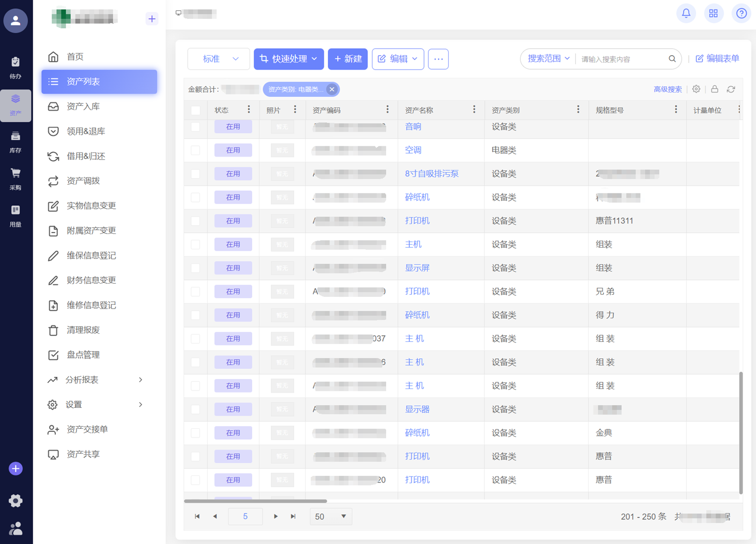Select checkbox for 8寸自吸排污泵 row
This screenshot has height=544, width=756.
pos(195,174)
